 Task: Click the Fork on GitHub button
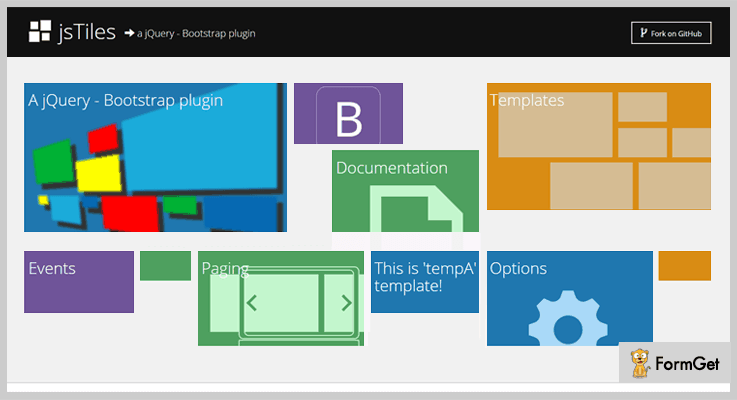pos(671,33)
